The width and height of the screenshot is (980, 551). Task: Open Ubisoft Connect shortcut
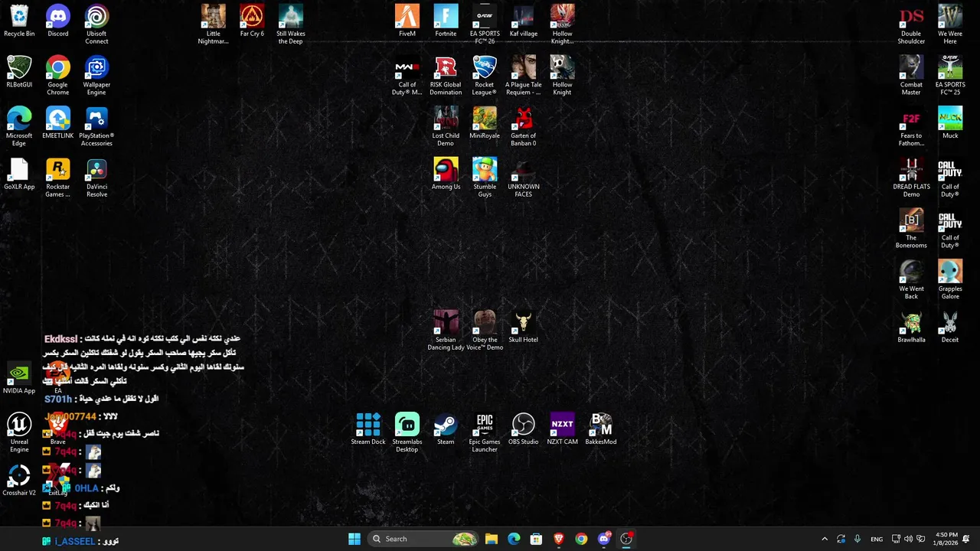[x=96, y=24]
